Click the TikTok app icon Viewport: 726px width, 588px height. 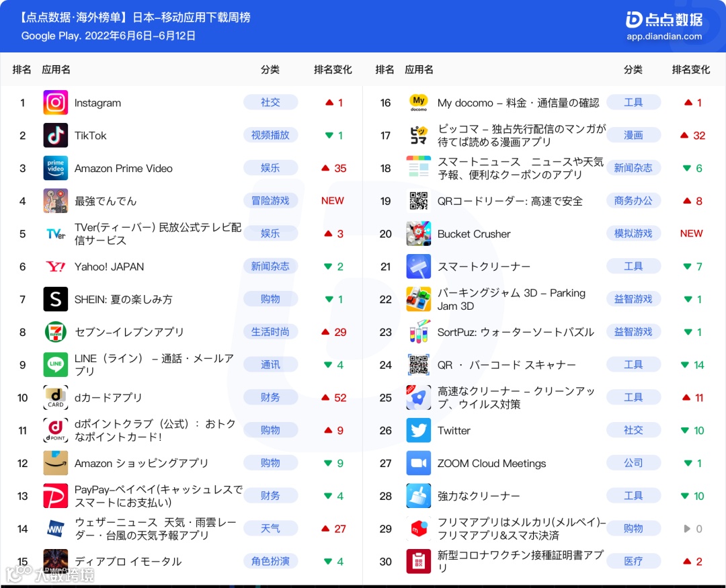(56, 135)
